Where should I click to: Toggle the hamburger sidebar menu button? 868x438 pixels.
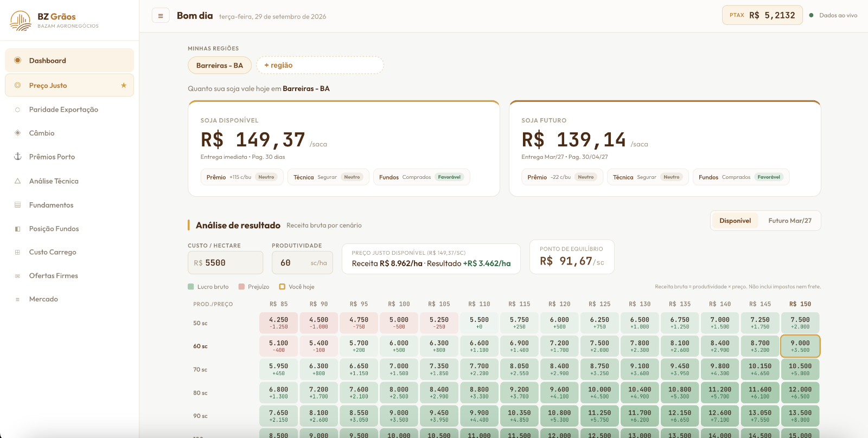160,16
